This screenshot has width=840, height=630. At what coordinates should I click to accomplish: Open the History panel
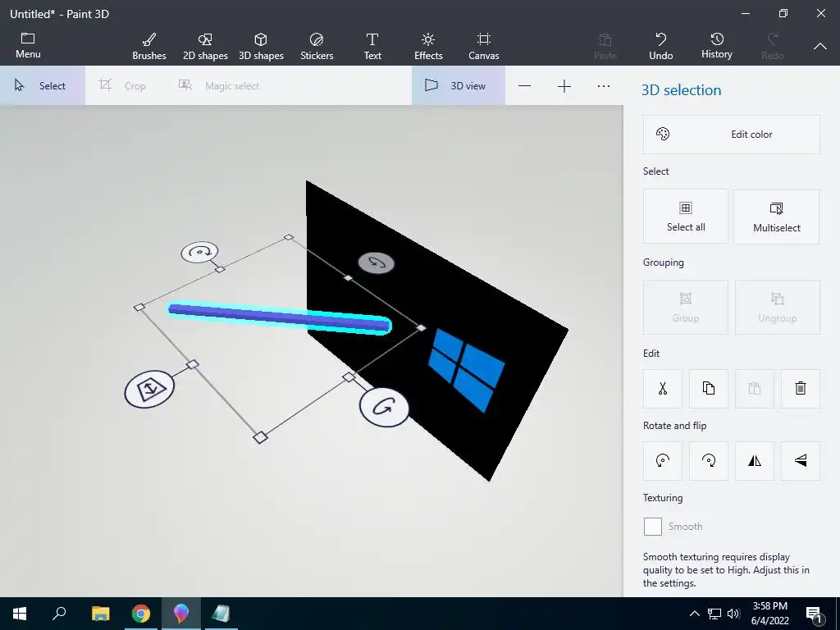pyautogui.click(x=716, y=46)
